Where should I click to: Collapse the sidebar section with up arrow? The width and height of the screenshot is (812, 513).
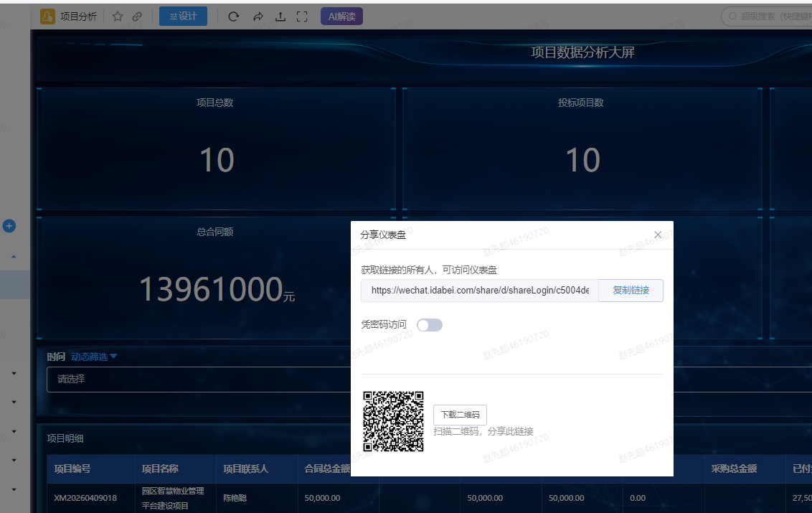click(14, 257)
